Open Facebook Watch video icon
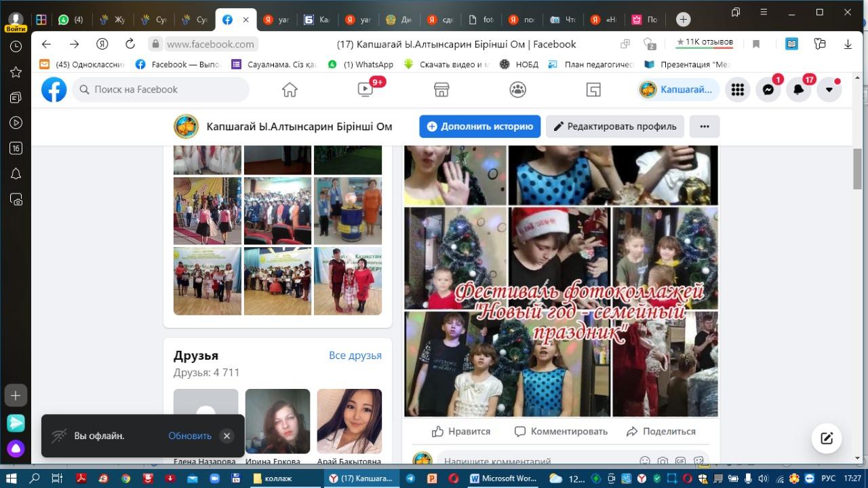Viewport: 868px width, 488px height. click(x=366, y=90)
